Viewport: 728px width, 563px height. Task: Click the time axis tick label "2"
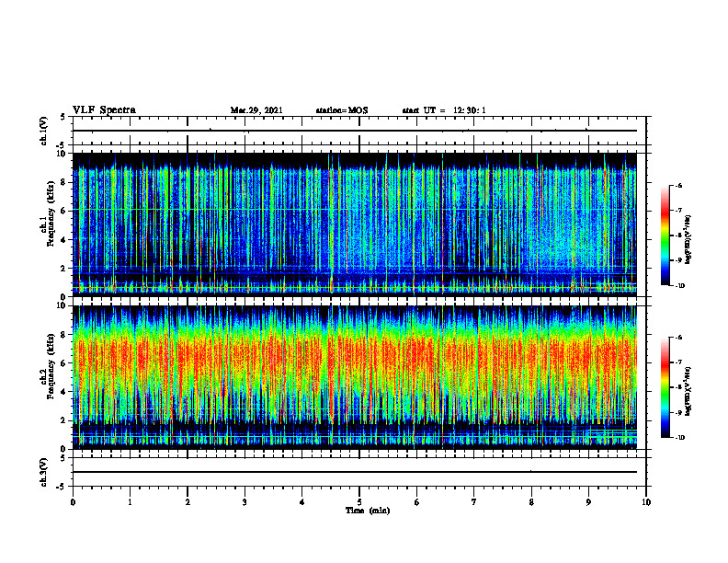[x=188, y=502]
